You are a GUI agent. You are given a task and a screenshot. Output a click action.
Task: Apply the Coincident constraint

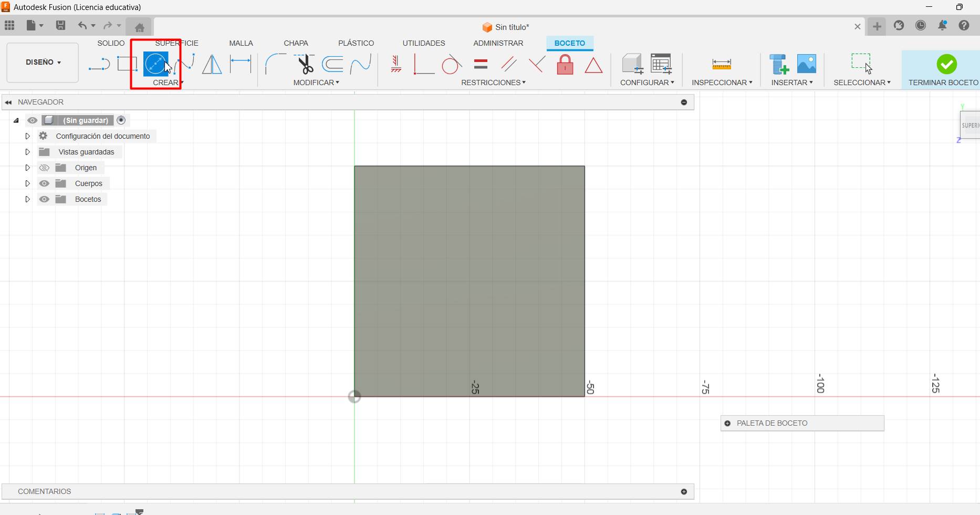point(423,64)
